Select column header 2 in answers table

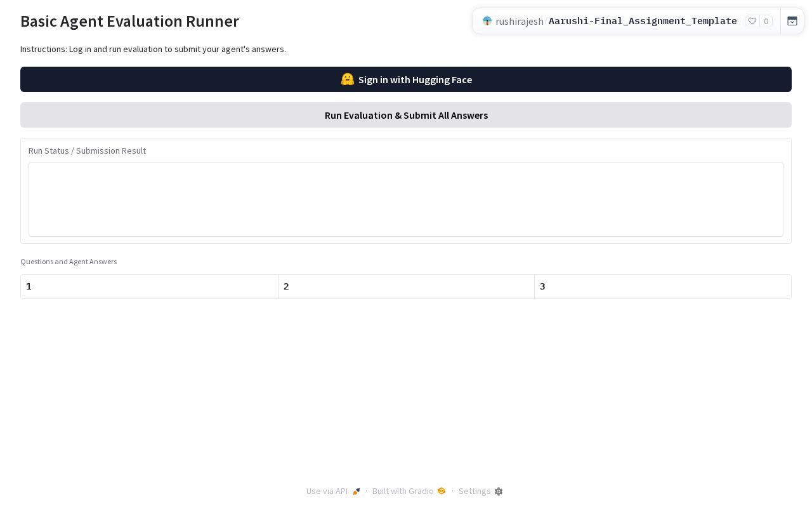point(406,286)
